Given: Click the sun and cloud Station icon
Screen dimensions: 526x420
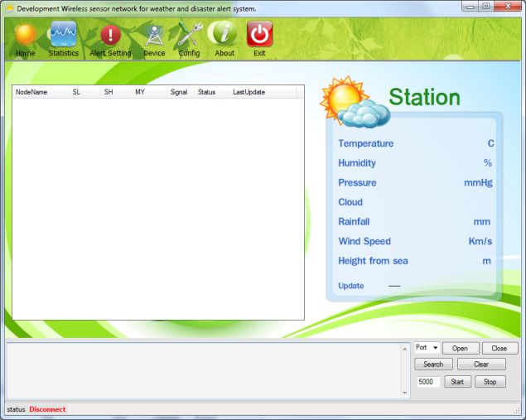Looking at the screenshot, I should point(354,102).
